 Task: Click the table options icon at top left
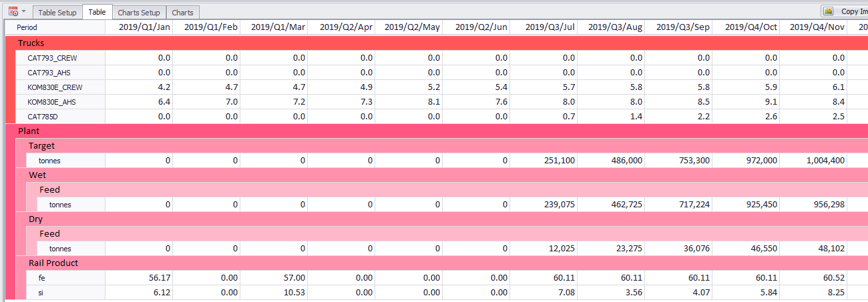13,11
